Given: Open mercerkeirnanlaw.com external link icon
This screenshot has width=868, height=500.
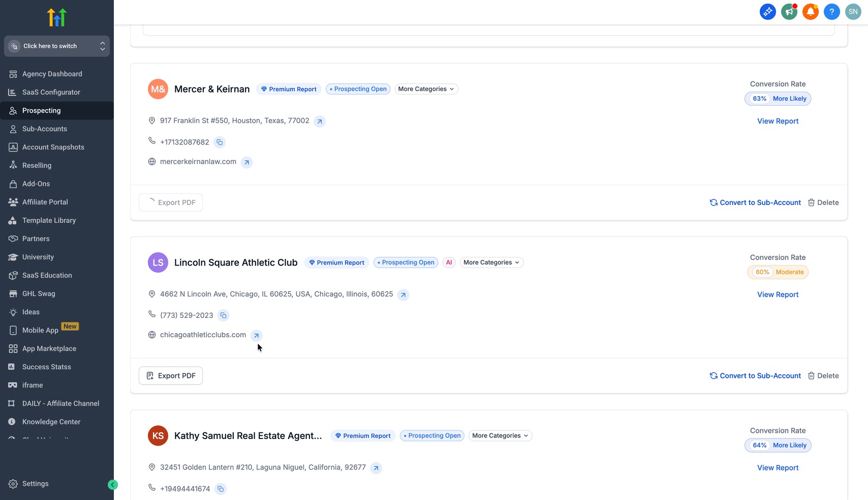Looking at the screenshot, I should [x=246, y=162].
